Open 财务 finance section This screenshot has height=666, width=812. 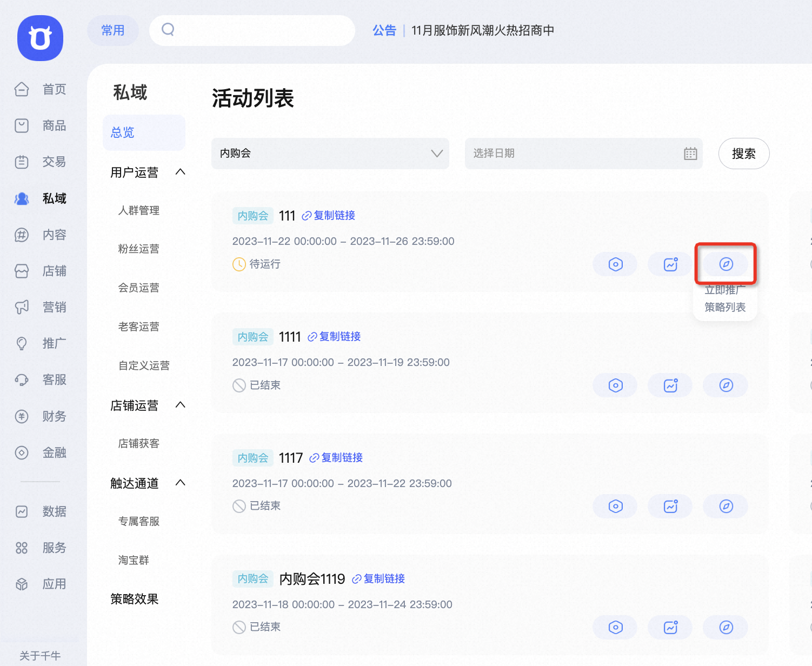tap(41, 416)
